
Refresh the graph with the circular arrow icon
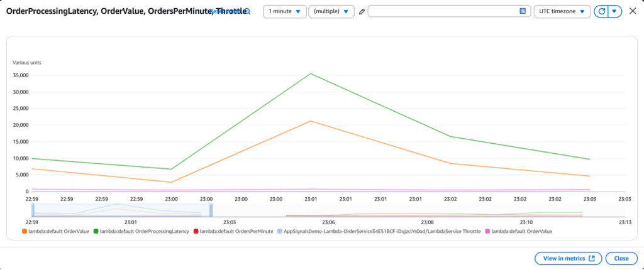[x=601, y=11]
